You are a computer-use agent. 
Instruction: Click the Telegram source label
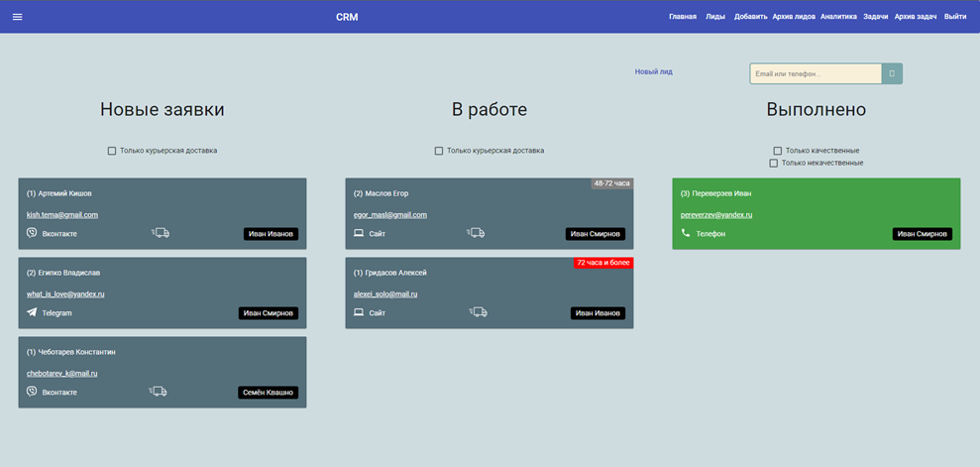point(56,313)
